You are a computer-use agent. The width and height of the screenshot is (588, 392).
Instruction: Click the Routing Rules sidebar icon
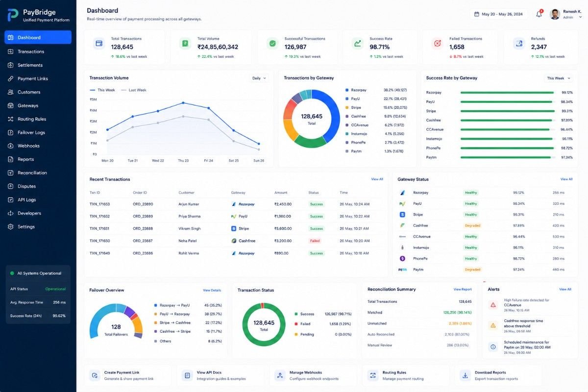tap(11, 119)
